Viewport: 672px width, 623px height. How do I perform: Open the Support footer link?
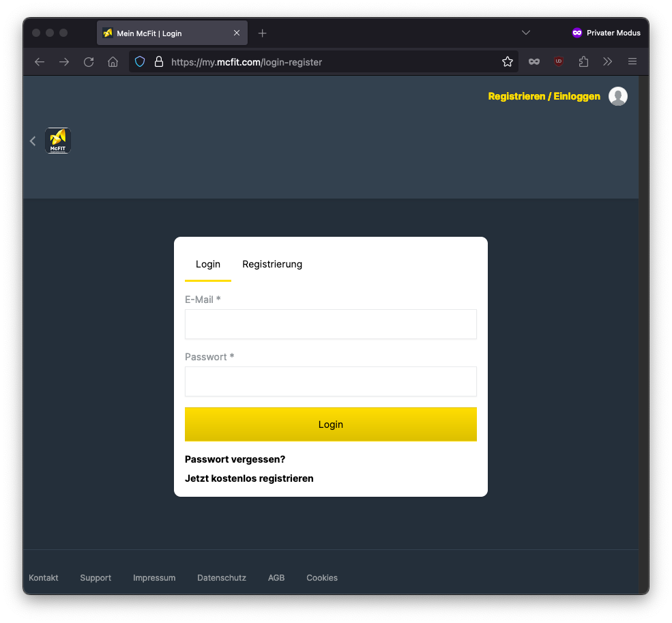coord(96,577)
